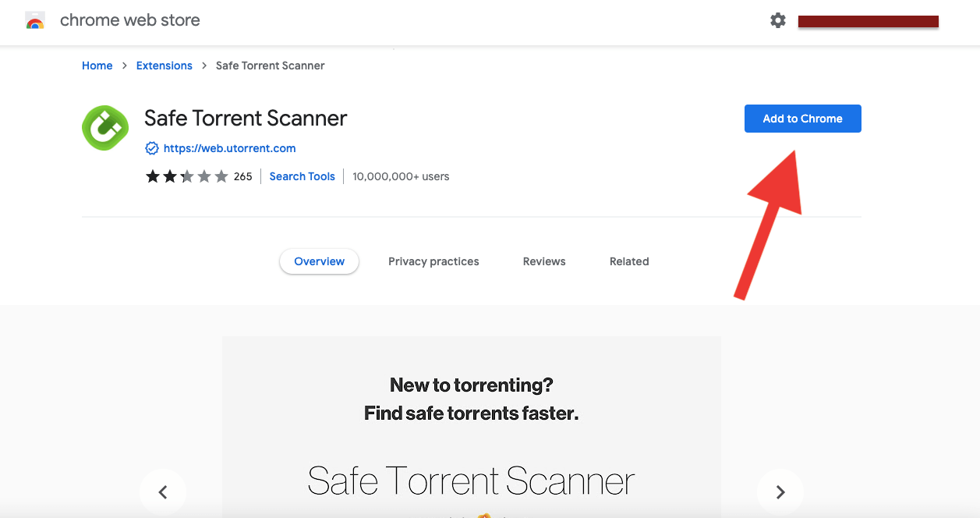980x518 pixels.
Task: Open the web.utorrent.com publisher link
Action: 229,148
